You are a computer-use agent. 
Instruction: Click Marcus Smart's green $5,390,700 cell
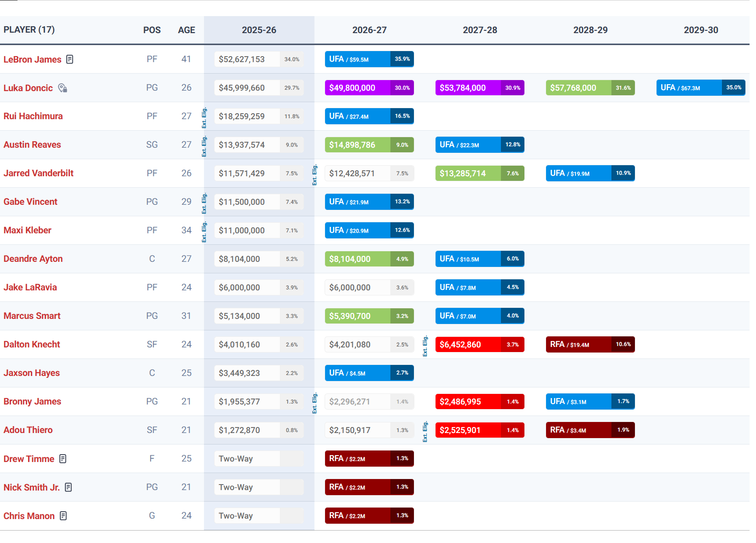click(369, 316)
